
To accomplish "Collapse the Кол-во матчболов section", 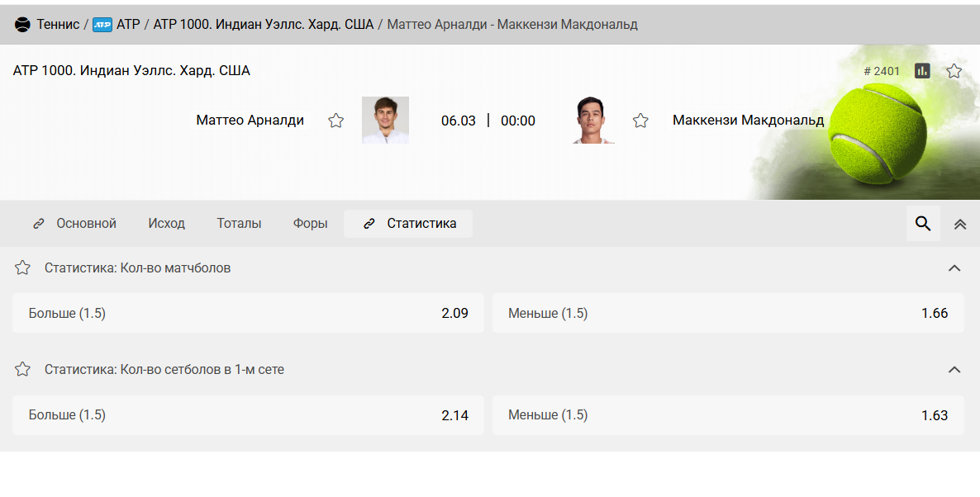I will tap(954, 267).
